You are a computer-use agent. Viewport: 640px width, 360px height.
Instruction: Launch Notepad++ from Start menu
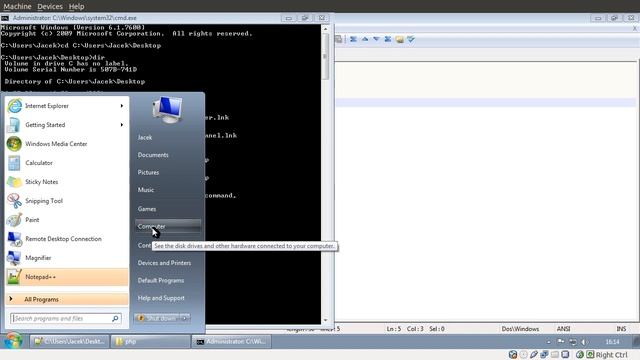click(x=67, y=277)
